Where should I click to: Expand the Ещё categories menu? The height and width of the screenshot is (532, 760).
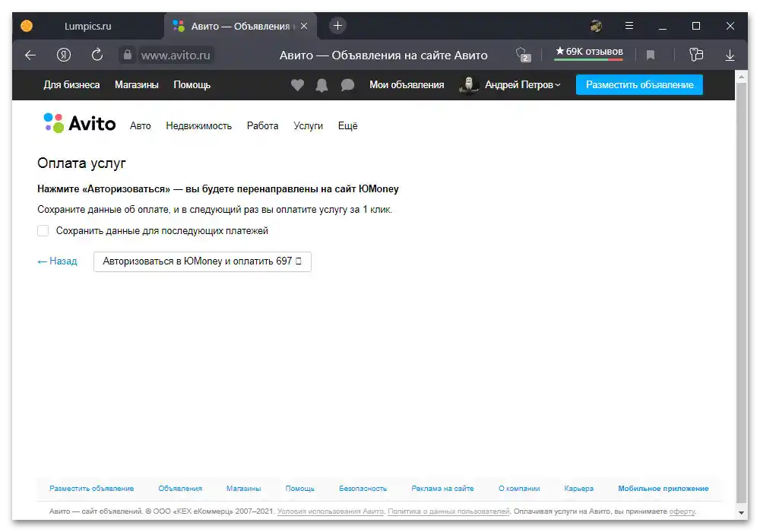pos(347,126)
